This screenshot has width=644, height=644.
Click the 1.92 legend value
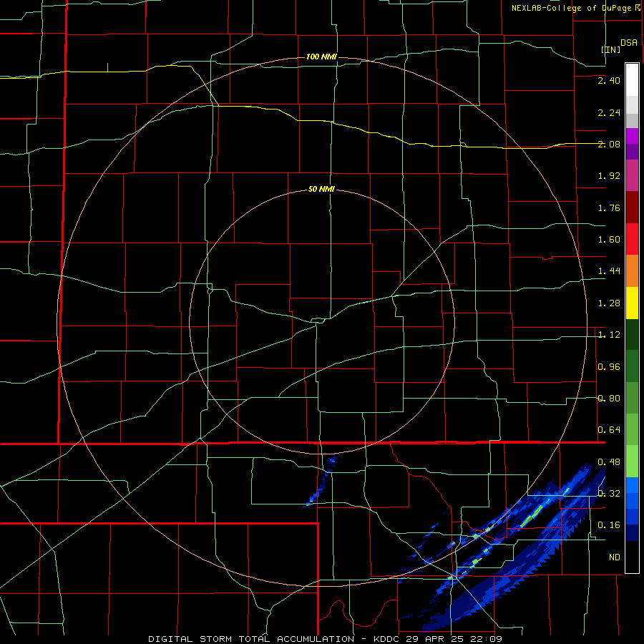609,176
